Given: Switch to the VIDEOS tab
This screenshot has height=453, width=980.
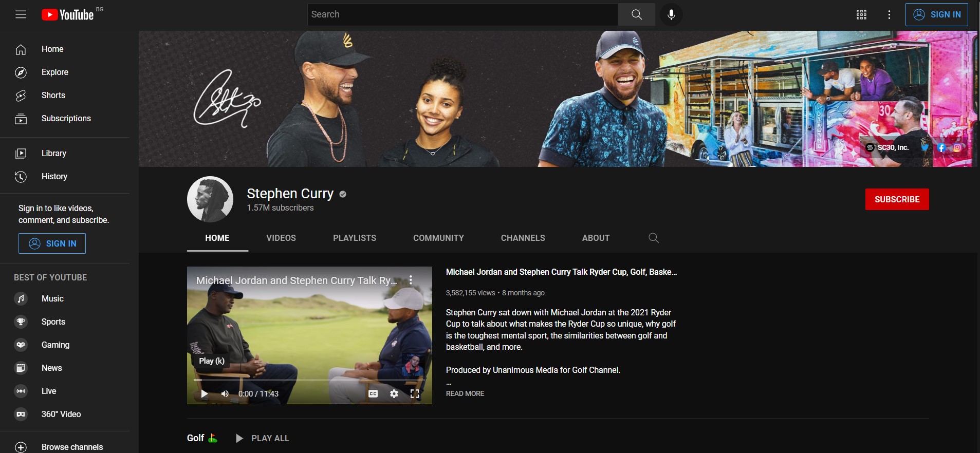Looking at the screenshot, I should click(x=281, y=238).
